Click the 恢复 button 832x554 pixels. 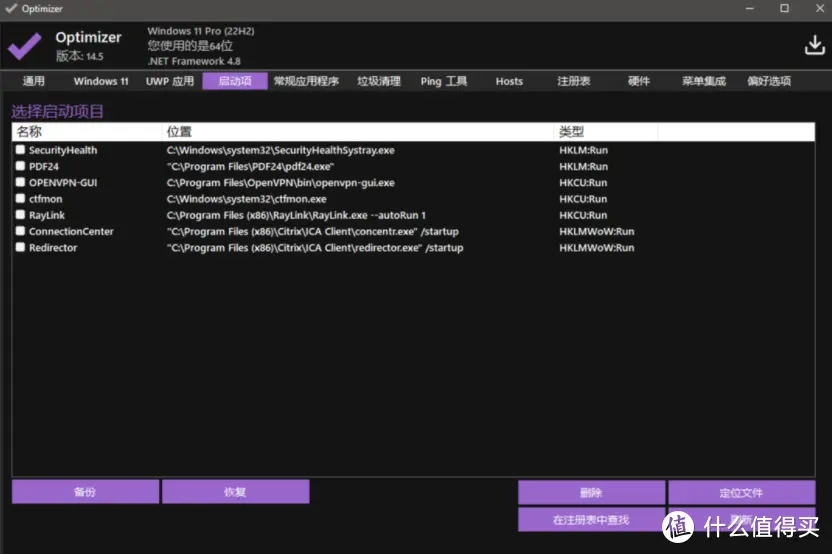235,492
